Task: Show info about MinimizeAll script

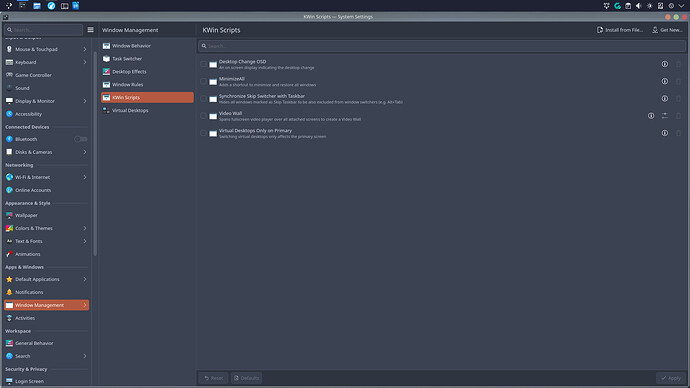Action: point(664,81)
